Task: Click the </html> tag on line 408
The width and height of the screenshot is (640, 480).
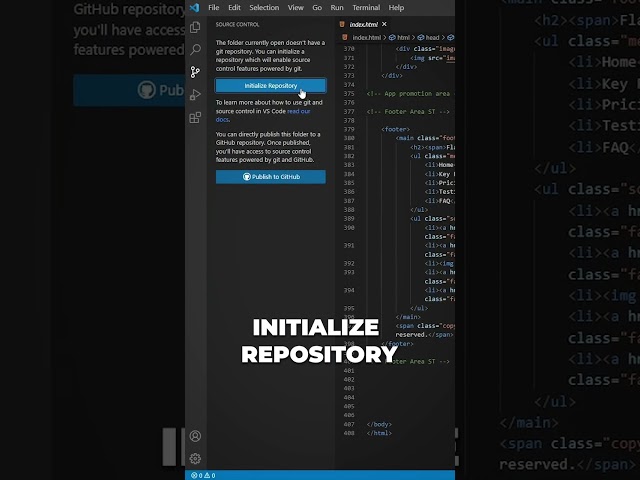Action: pos(379,433)
